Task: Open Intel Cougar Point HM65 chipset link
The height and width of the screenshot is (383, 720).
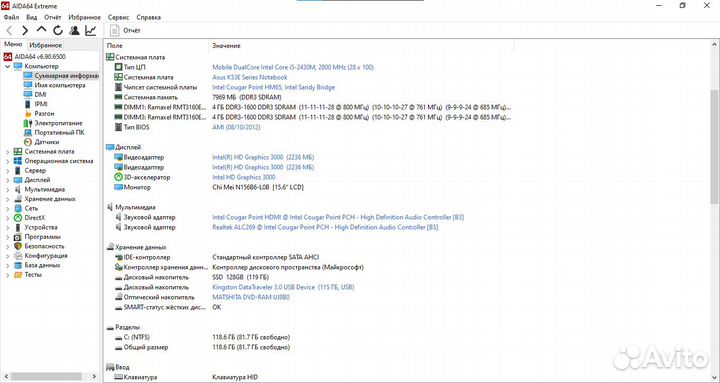Action: 274,87
